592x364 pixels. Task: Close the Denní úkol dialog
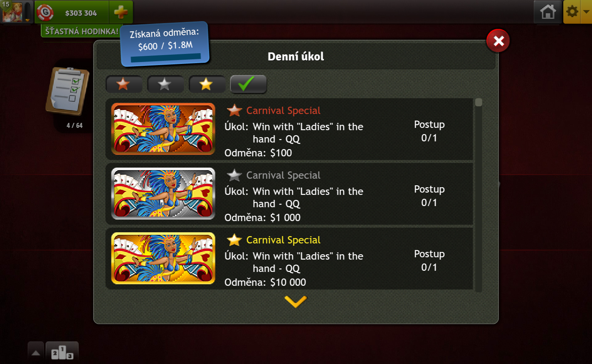(498, 41)
